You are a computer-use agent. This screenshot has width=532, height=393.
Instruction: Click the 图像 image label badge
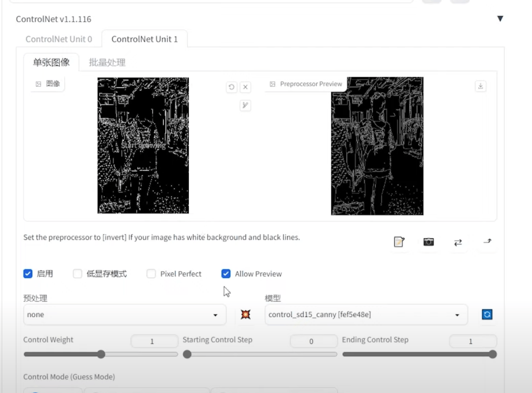[48, 84]
